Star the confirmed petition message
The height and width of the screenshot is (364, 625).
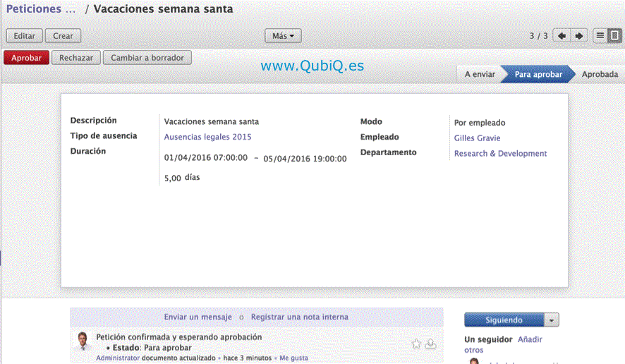[416, 344]
